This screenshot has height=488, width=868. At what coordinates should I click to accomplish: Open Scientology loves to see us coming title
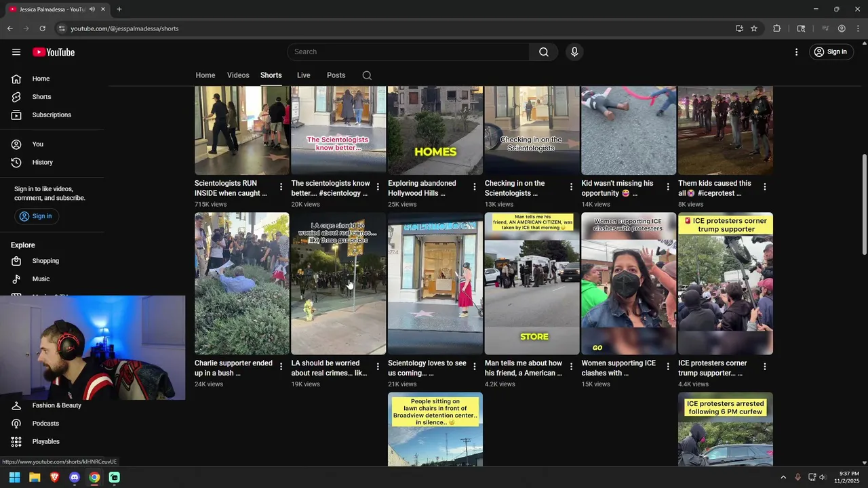tap(427, 368)
